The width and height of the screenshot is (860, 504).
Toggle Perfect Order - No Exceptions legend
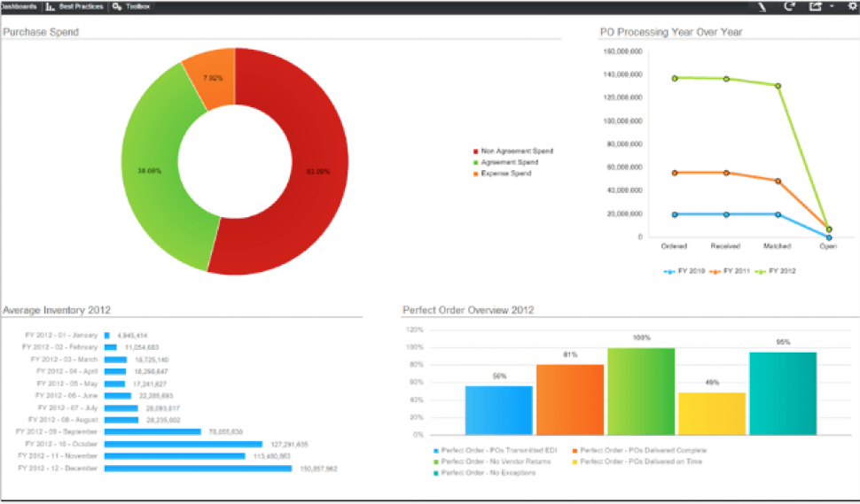pos(484,473)
